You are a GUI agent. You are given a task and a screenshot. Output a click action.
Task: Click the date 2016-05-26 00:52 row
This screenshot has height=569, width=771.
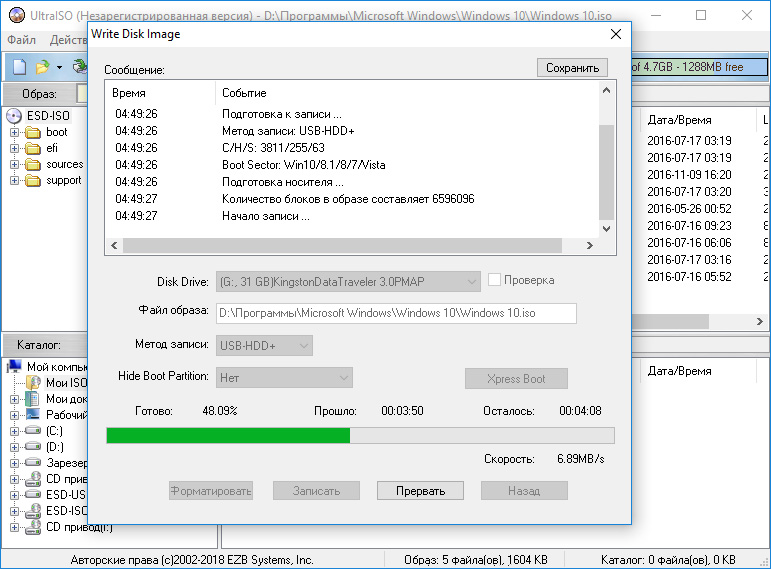(x=689, y=209)
